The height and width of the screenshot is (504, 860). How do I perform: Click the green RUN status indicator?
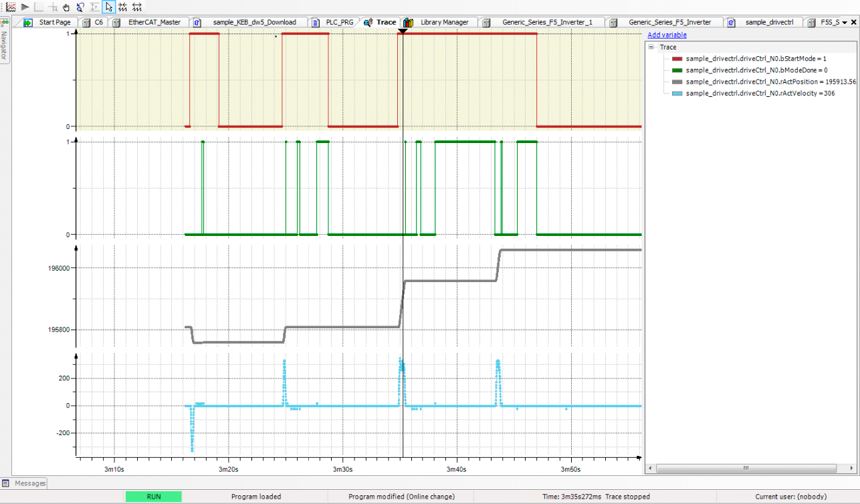pyautogui.click(x=153, y=497)
